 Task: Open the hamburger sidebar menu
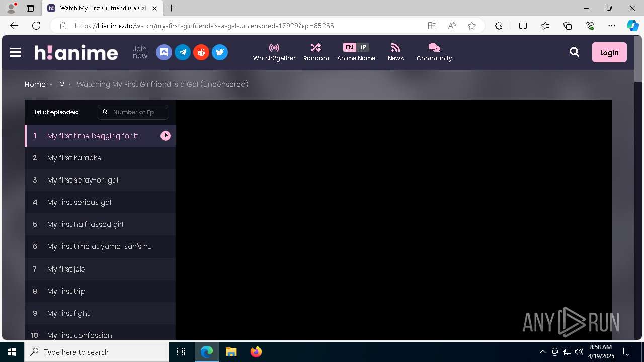click(15, 52)
